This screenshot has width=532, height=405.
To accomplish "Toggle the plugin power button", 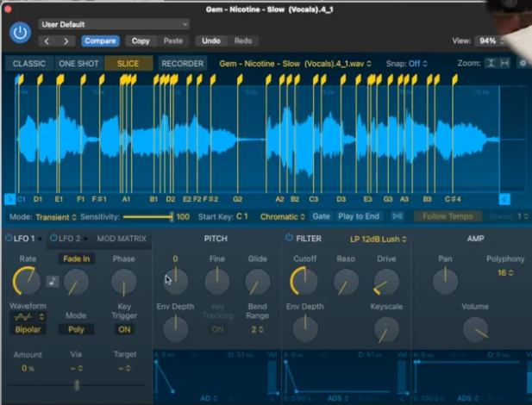I will coord(20,33).
